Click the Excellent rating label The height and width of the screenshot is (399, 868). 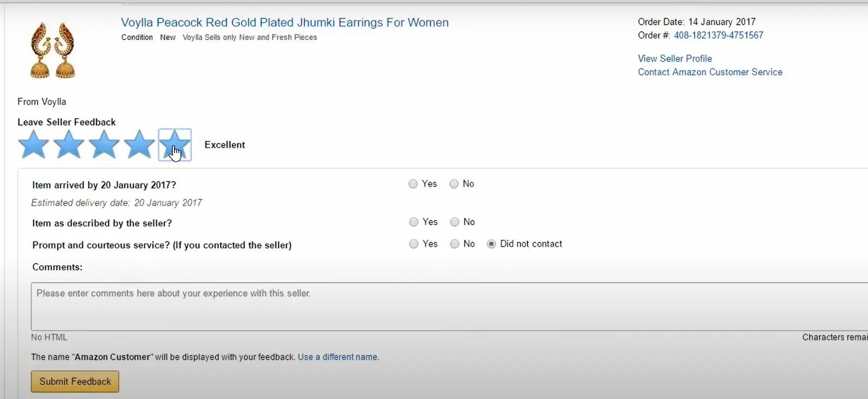(225, 145)
